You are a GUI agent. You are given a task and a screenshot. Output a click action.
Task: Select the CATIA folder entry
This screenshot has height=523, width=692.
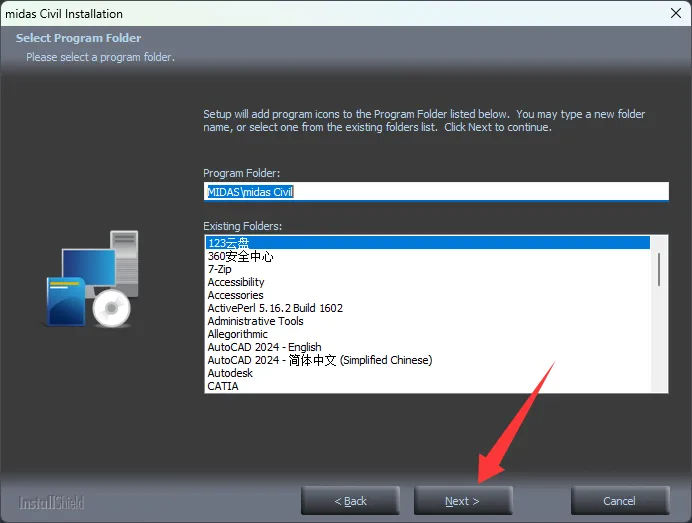point(427,386)
